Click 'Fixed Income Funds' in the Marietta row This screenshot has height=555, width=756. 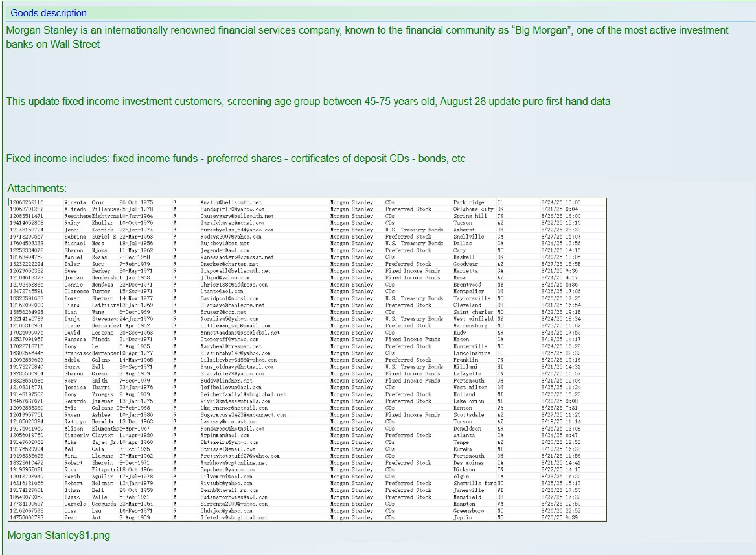[x=413, y=271]
